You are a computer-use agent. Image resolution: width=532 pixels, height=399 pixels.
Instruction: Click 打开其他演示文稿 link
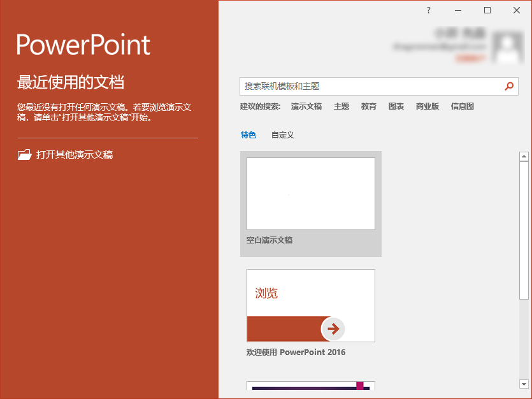click(x=75, y=155)
